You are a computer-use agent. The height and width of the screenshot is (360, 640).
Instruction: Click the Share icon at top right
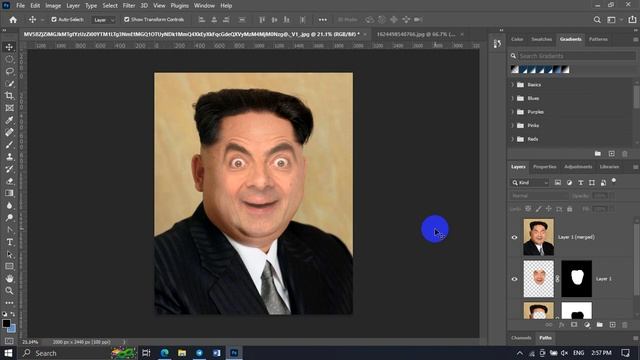click(632, 20)
